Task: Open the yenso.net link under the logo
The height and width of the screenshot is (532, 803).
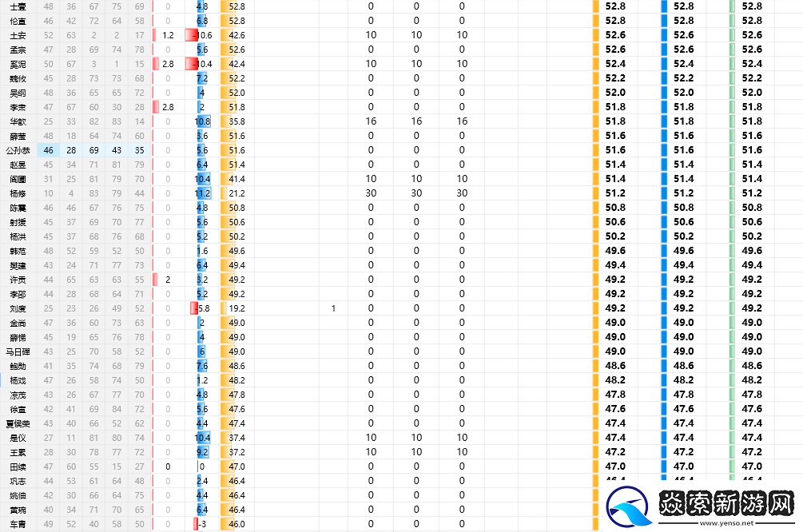Action: [725, 524]
